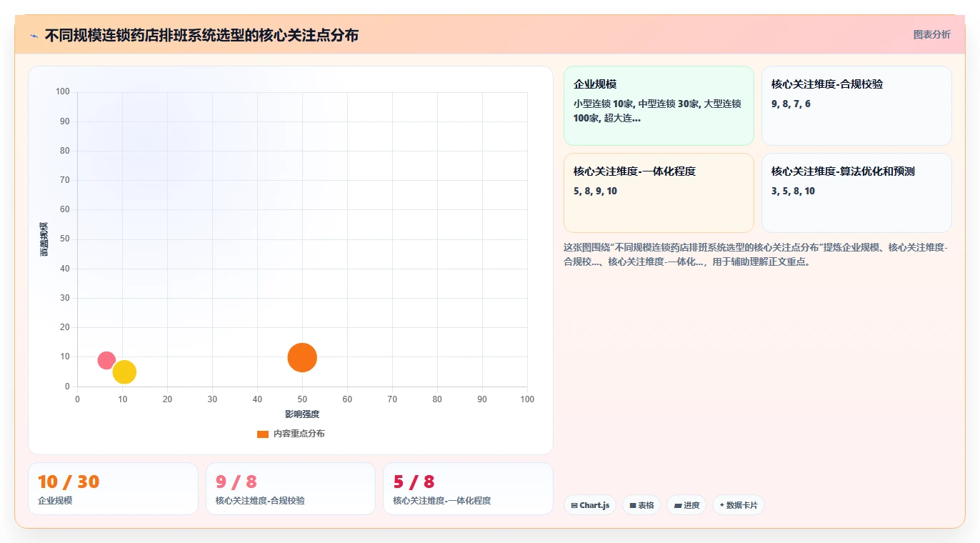The height and width of the screenshot is (543, 980).
Task: Click the 进度 tag
Action: [x=686, y=505]
